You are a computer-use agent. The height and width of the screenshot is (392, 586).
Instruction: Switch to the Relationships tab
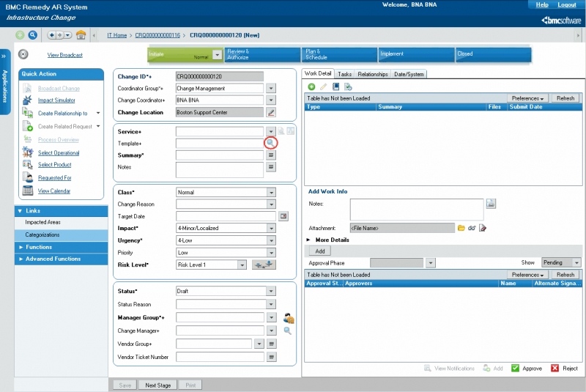pyautogui.click(x=373, y=74)
